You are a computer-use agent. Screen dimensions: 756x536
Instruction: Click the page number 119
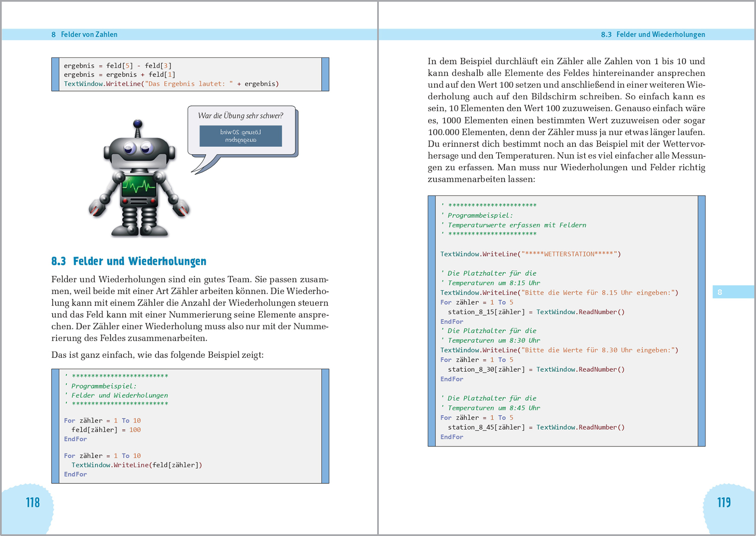[724, 502]
